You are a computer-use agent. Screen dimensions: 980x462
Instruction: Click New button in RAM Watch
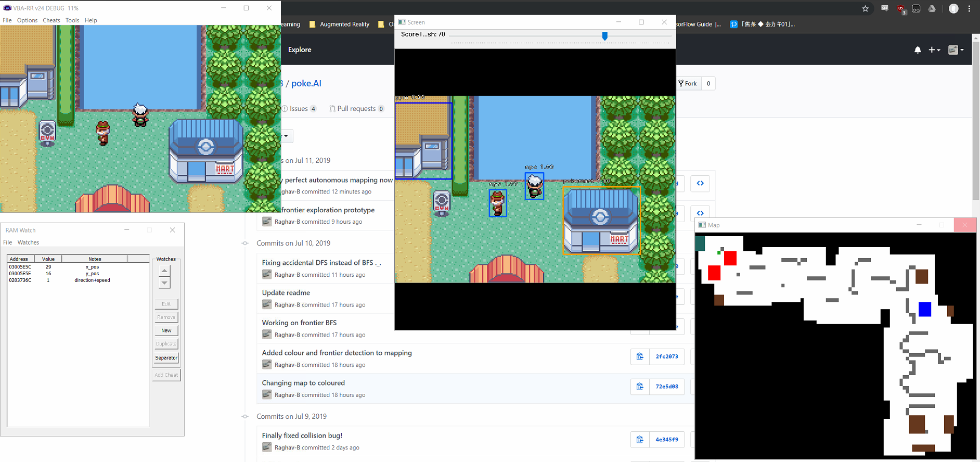coord(166,330)
